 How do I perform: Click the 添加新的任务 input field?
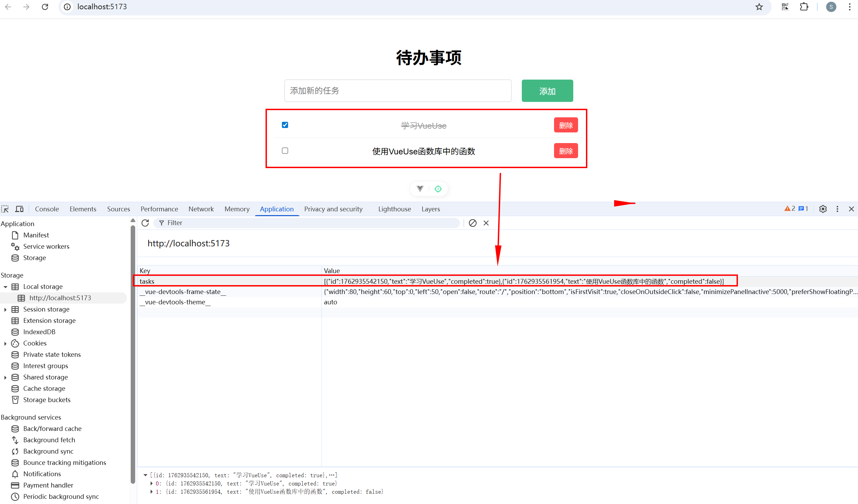point(397,91)
